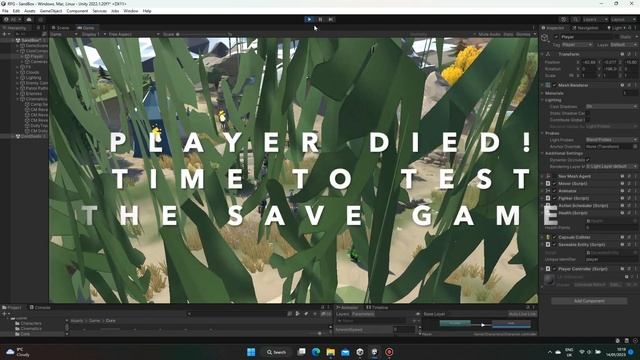Expand the Clouds object in Hierarchy

tap(18, 72)
